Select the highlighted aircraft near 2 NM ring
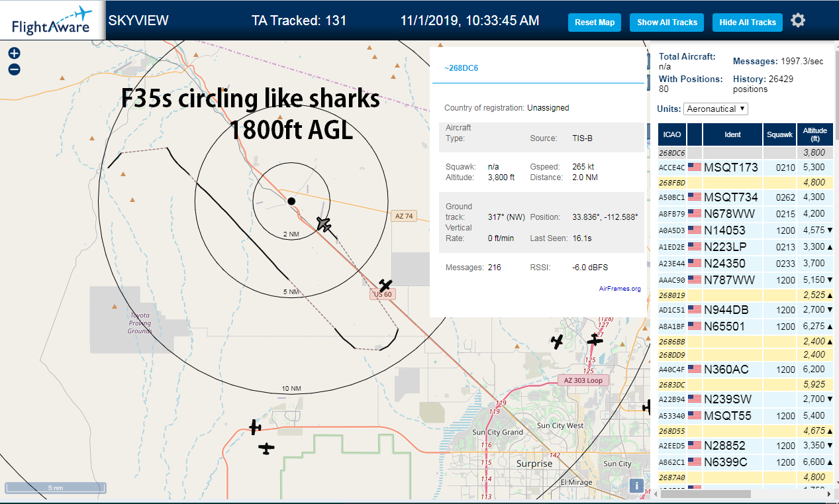839x504 pixels. tap(324, 224)
